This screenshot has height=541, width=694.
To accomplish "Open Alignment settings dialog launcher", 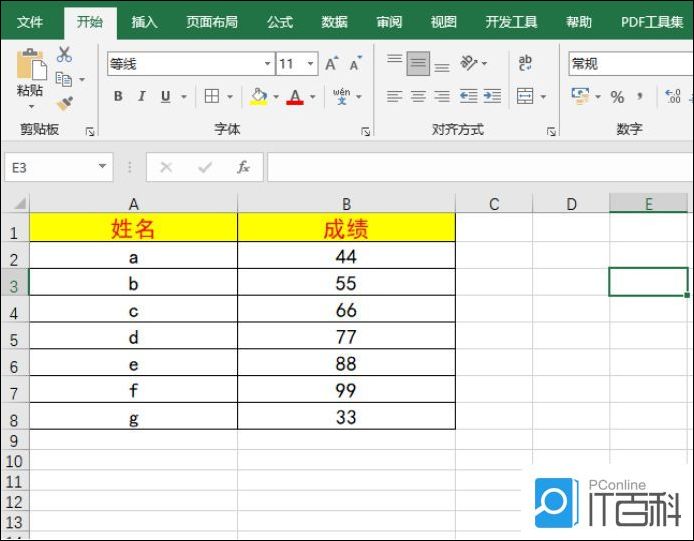I will tap(551, 131).
